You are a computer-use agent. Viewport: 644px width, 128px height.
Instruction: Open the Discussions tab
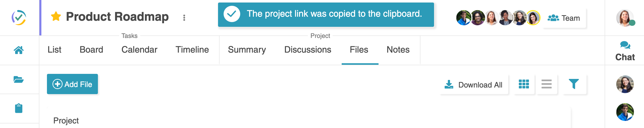[x=308, y=50]
